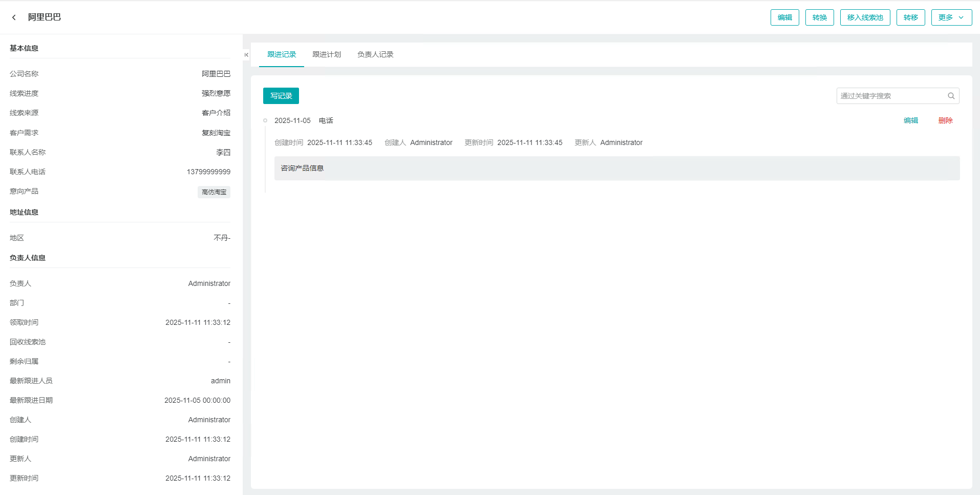980x495 pixels.
Task: Open the 更多 dropdown menu
Action: (x=951, y=17)
